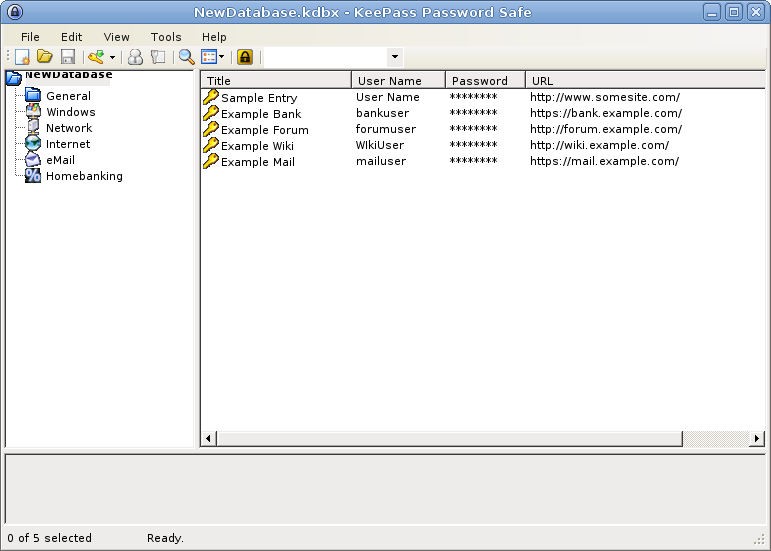Select the Network group label

click(69, 128)
